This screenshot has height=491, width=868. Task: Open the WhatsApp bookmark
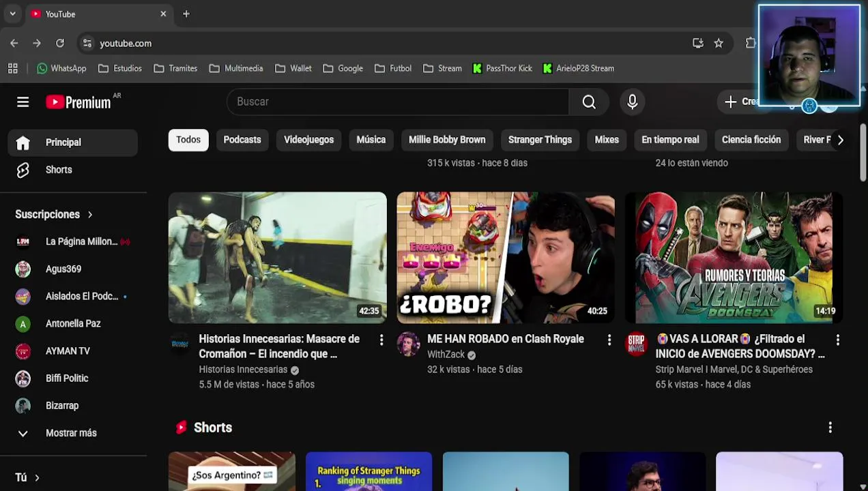coord(61,68)
